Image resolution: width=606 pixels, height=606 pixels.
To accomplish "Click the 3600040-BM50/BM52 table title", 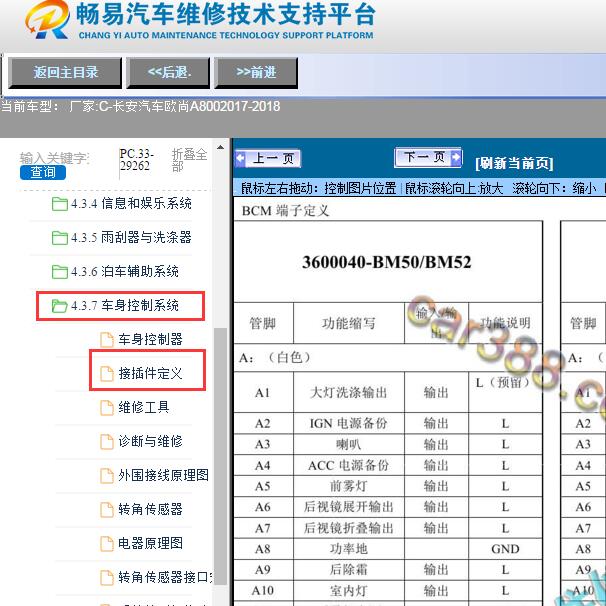I will point(387,262).
